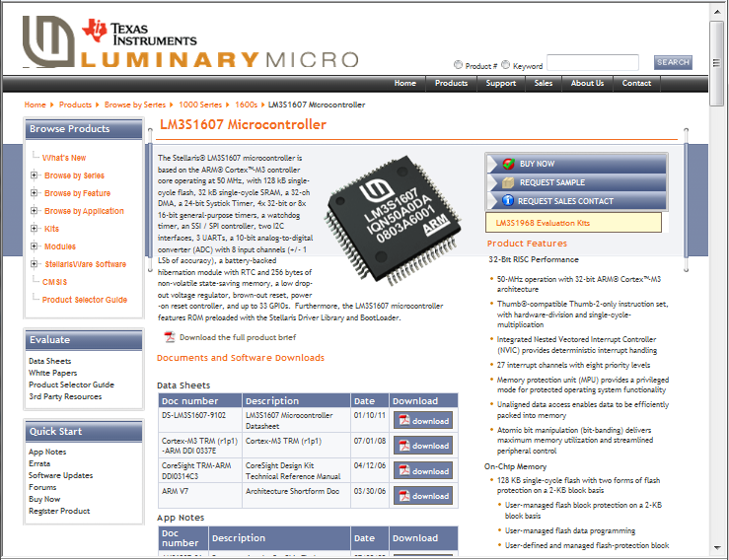Image resolution: width=729 pixels, height=560 pixels.
Task: Open the Sales navigation menu
Action: pyautogui.click(x=543, y=83)
